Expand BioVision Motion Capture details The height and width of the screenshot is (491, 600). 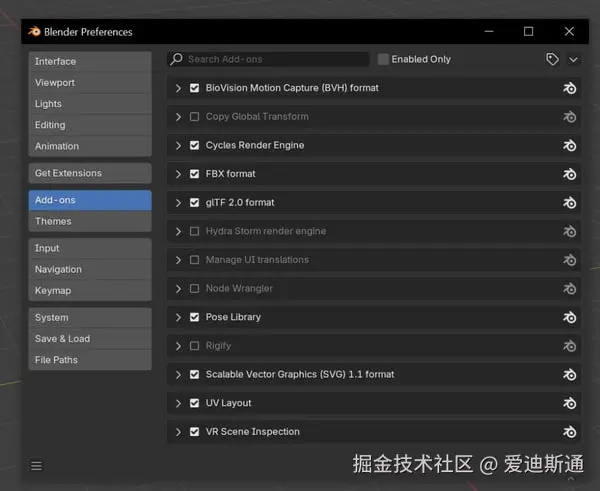[x=178, y=88]
